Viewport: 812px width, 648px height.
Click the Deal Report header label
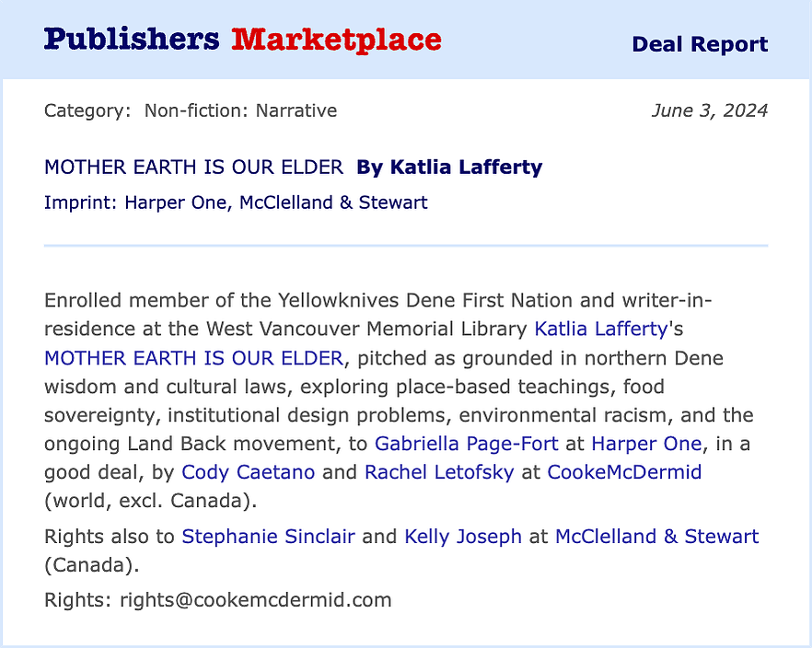pos(700,44)
